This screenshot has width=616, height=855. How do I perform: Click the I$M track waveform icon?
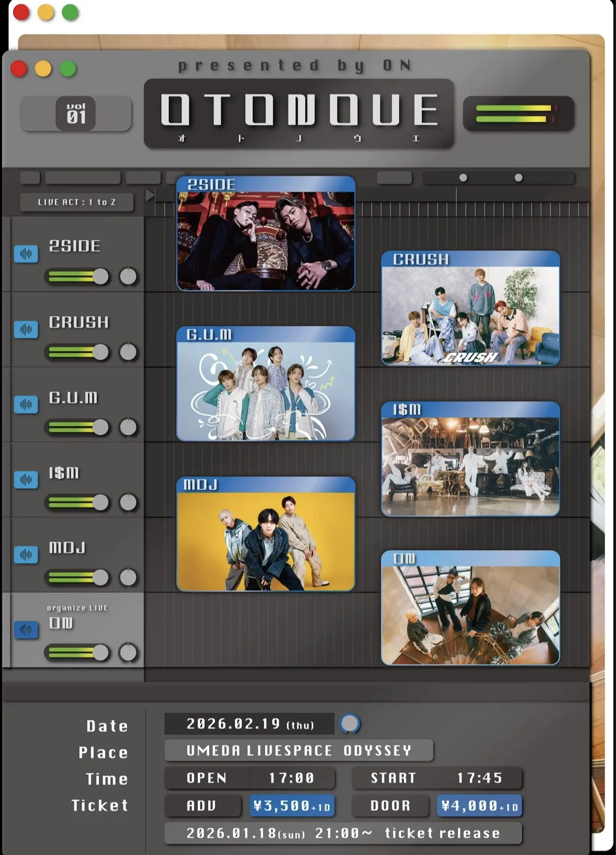click(26, 480)
